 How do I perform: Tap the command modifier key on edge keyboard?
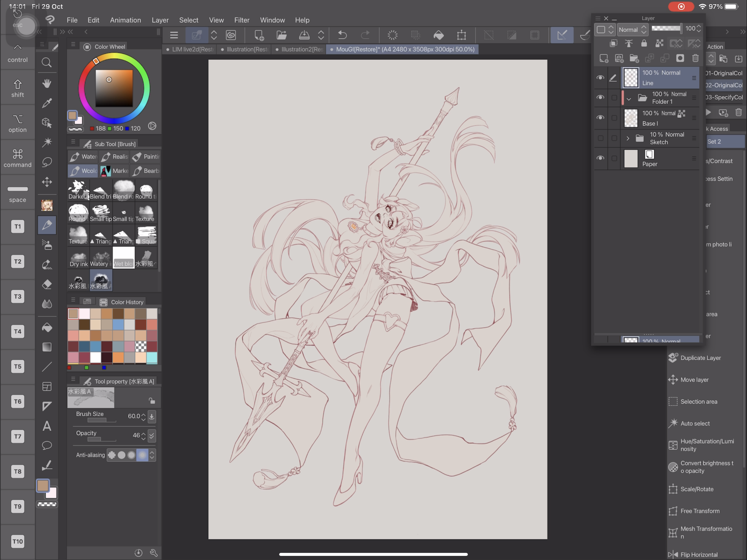[x=17, y=158]
